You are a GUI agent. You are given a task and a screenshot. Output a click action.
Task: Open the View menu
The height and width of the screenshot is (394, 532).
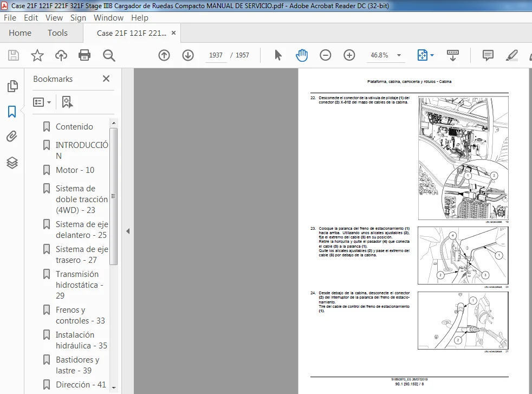point(54,18)
